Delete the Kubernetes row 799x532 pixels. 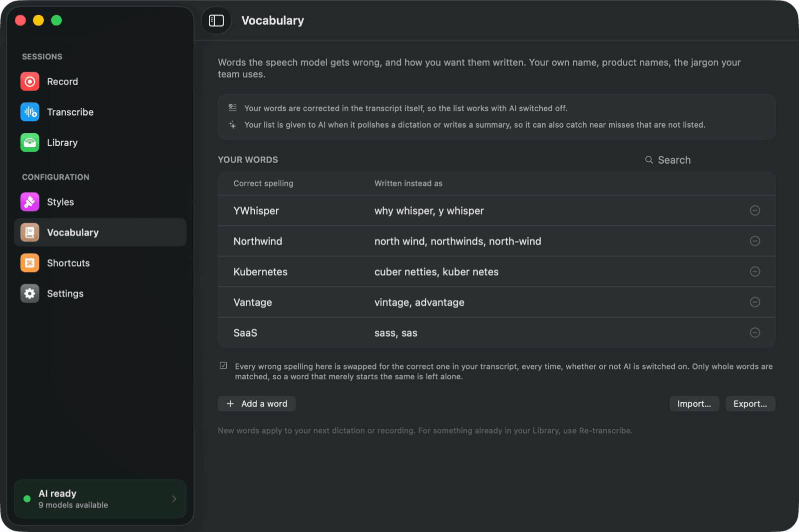pyautogui.click(x=755, y=271)
